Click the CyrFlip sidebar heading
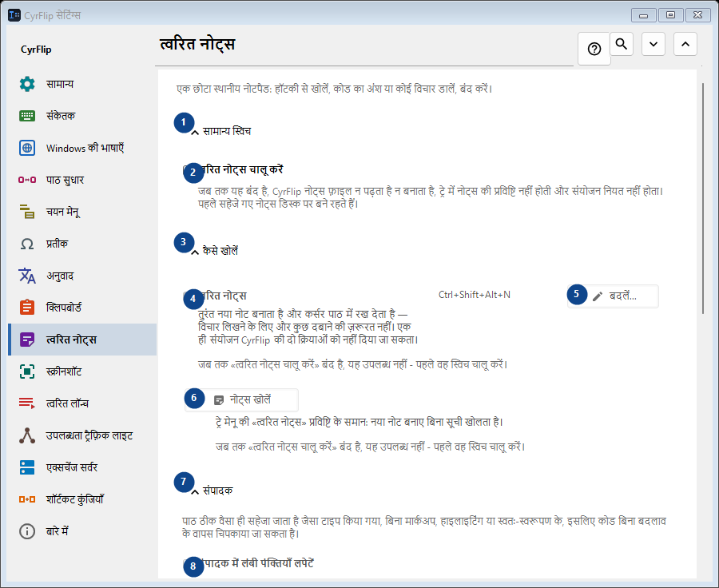This screenshot has height=588, width=719. coord(36,50)
